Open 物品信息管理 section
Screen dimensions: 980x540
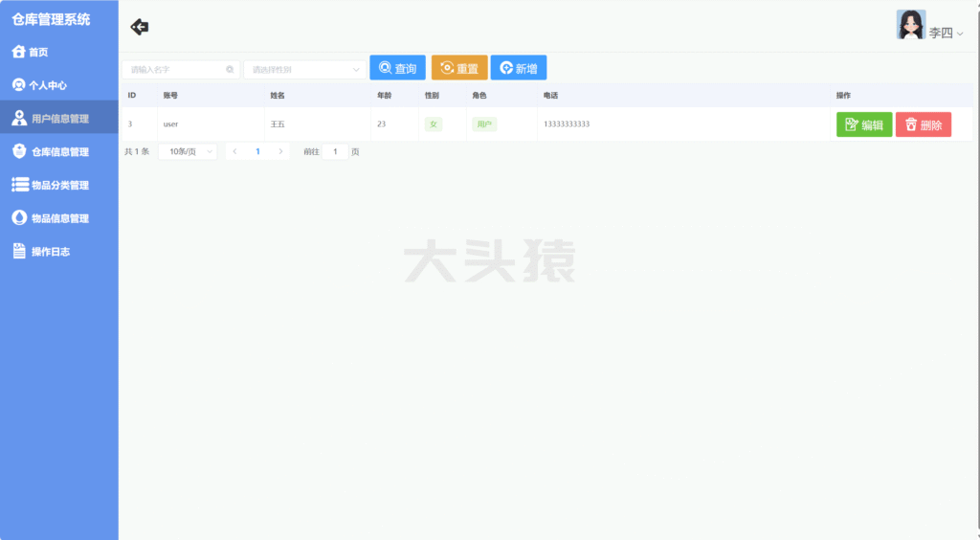tap(59, 217)
